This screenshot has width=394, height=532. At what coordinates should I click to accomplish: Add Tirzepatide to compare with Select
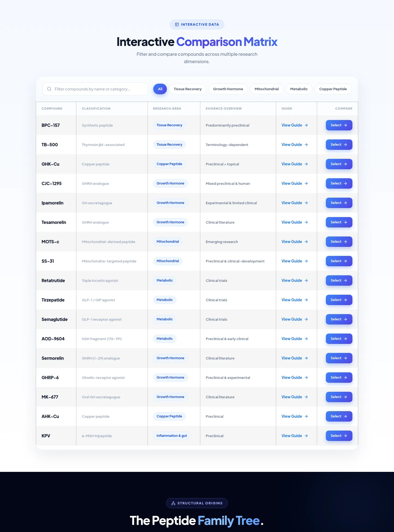(x=339, y=300)
